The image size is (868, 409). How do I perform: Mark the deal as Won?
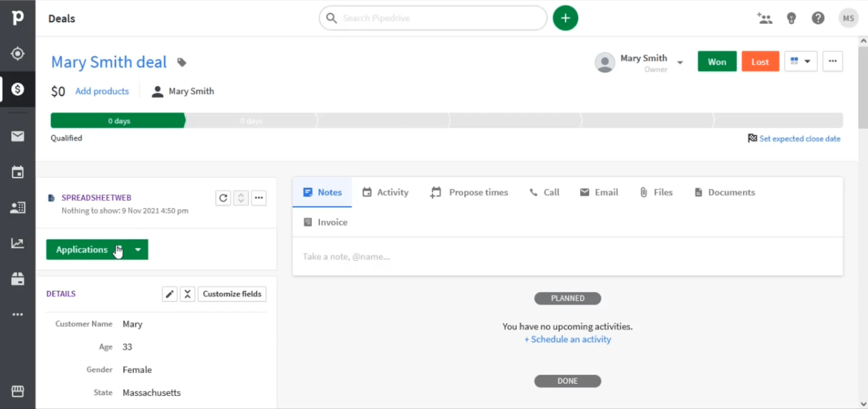pos(717,61)
